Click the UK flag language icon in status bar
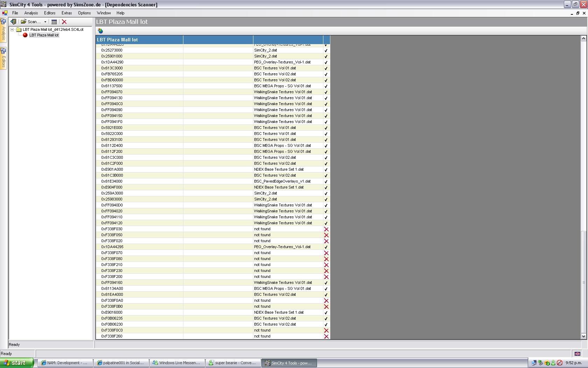This screenshot has width=588, height=368. coord(577,354)
